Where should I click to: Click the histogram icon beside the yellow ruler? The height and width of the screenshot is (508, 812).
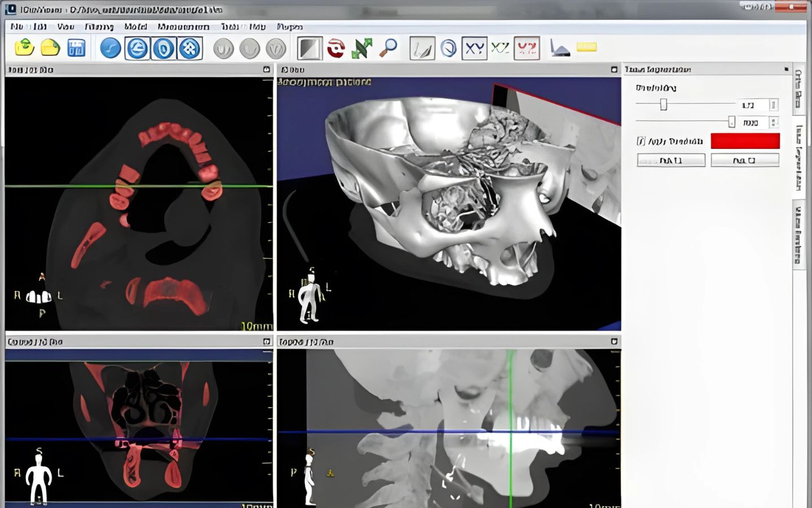coord(559,48)
